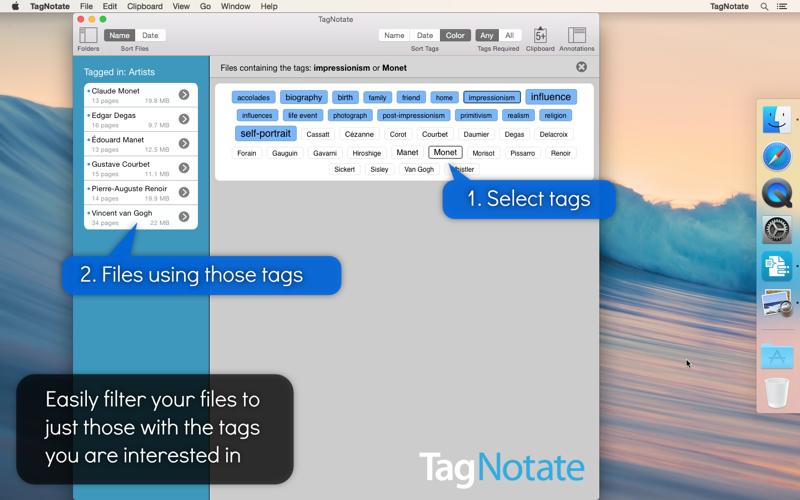Image resolution: width=800 pixels, height=500 pixels.
Task: Open Pierre-Auguste Renoir file arrow
Action: click(x=184, y=192)
